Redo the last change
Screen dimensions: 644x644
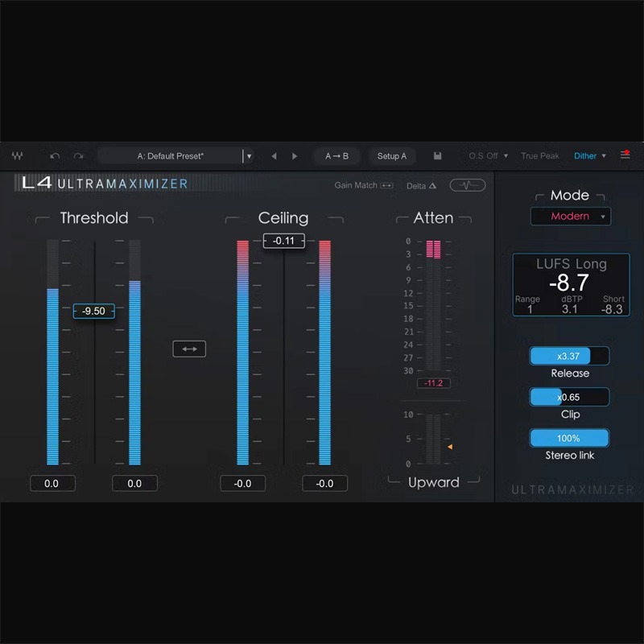tap(78, 156)
